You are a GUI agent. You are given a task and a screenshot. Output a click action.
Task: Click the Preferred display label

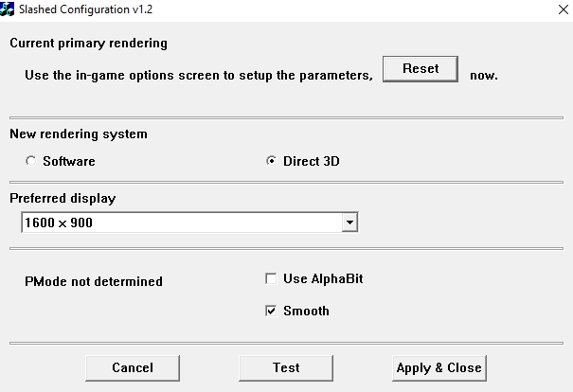63,198
